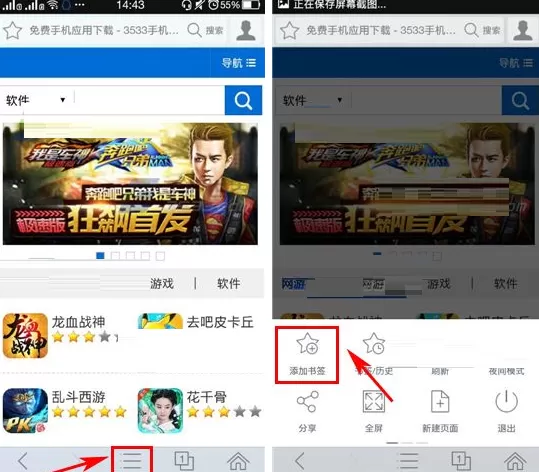Tap bookmark star in right phone address bar
539x472 pixels.
pos(289,30)
